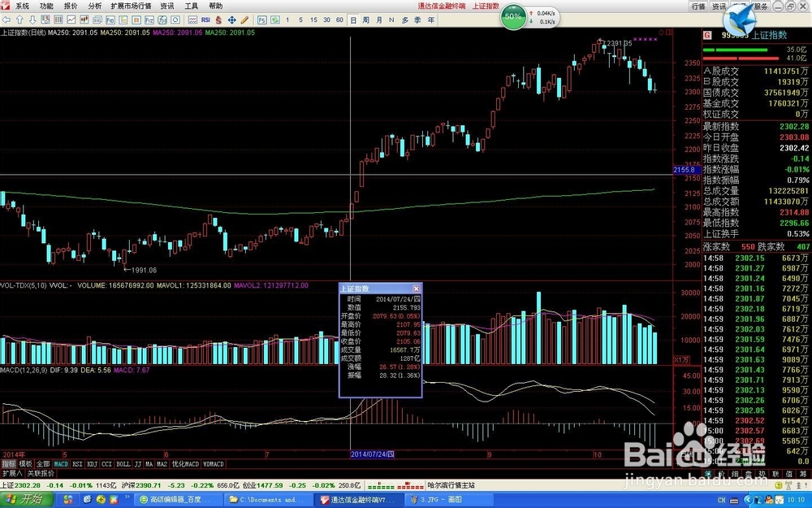Select the 5-minute period button

click(301, 20)
